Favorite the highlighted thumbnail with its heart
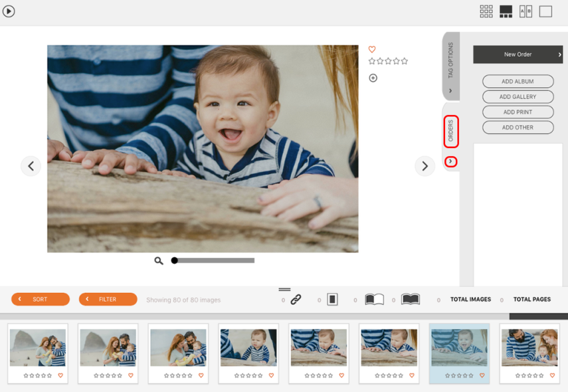This screenshot has width=568, height=392. [482, 375]
